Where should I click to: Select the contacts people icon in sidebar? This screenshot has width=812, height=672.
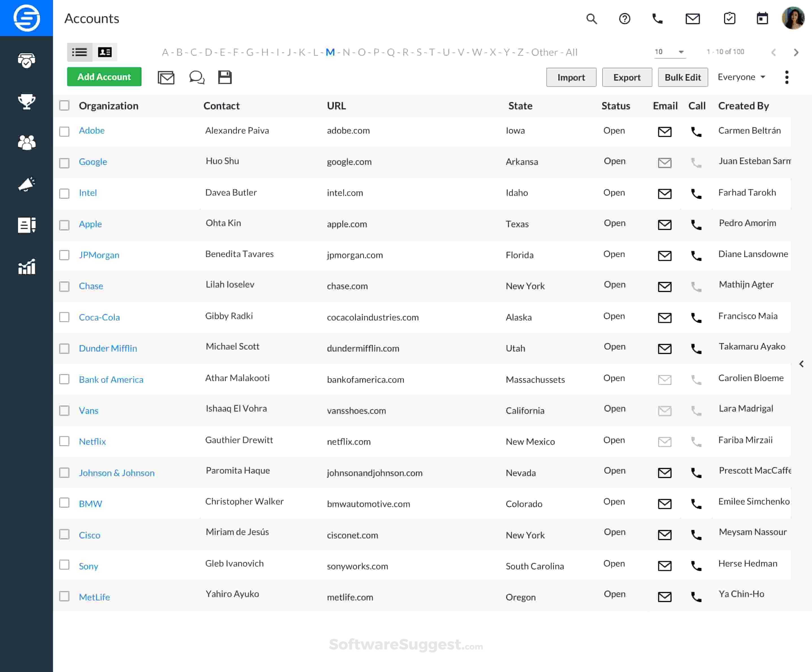[x=26, y=142]
